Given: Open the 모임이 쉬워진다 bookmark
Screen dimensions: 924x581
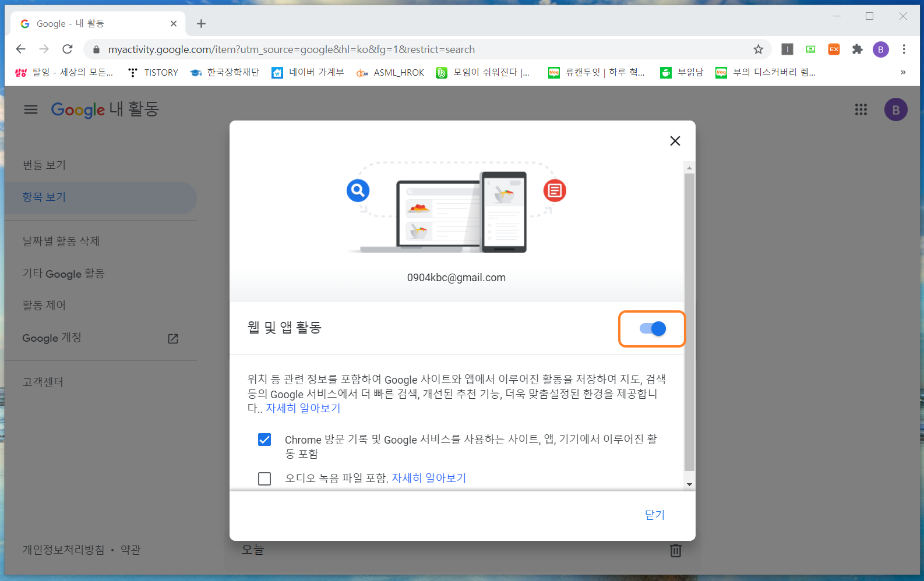Looking at the screenshot, I should coord(483,72).
